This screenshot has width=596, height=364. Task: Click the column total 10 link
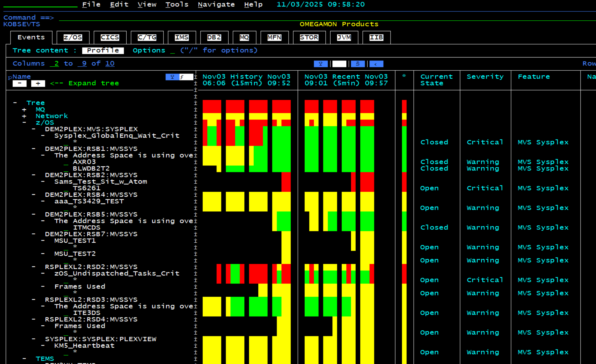pos(110,64)
